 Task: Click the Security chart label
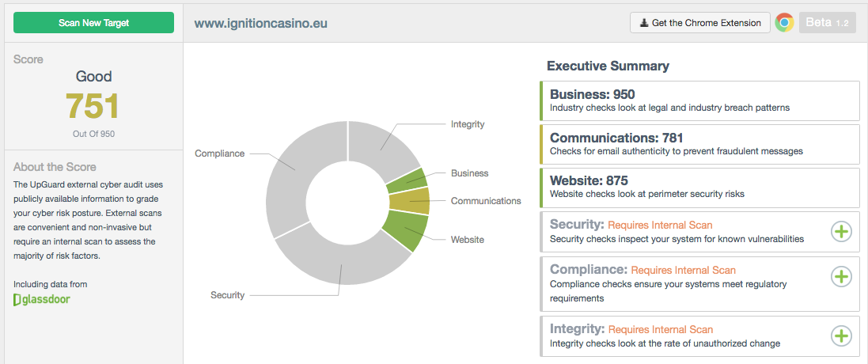(227, 295)
